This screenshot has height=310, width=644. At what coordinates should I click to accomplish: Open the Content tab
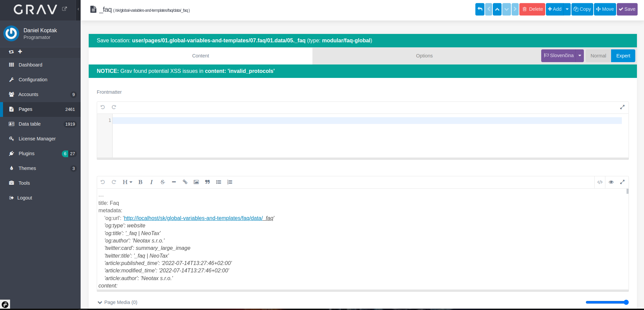point(201,56)
